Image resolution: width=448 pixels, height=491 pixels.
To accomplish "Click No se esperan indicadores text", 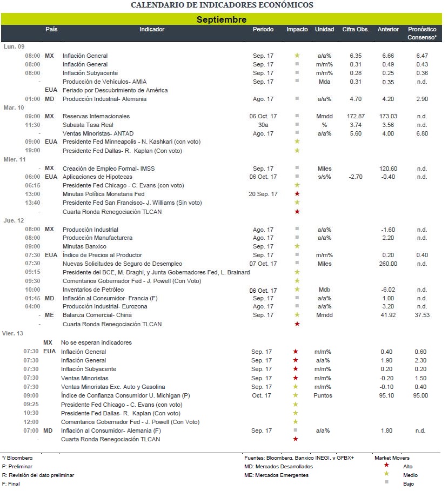I will 96,342.
